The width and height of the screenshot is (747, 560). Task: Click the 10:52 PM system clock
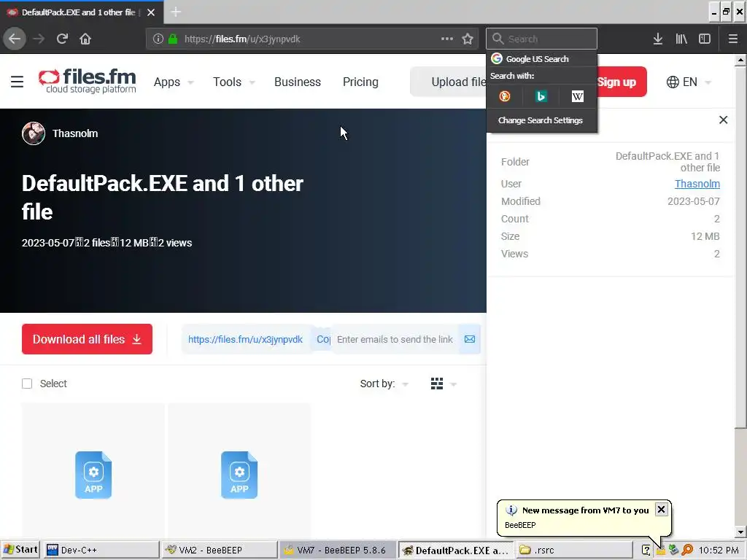(x=719, y=550)
